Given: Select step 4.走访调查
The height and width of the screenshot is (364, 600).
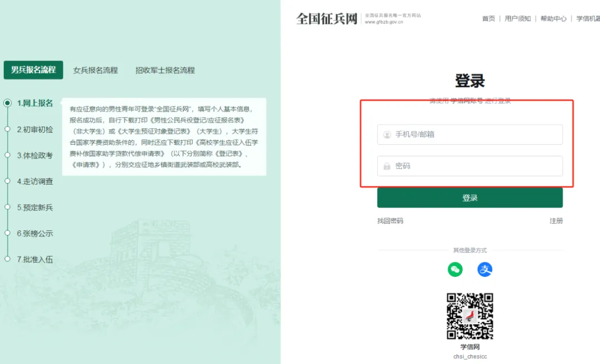Looking at the screenshot, I should tap(35, 181).
